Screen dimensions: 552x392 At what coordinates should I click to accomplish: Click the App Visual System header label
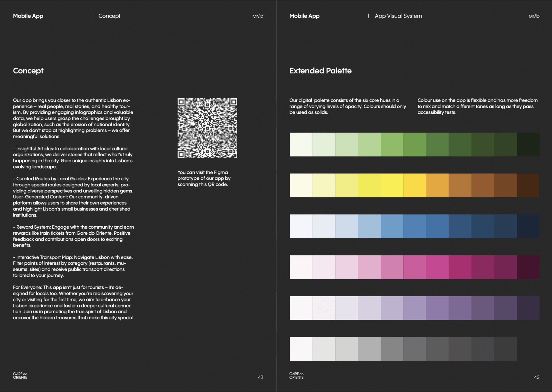398,16
